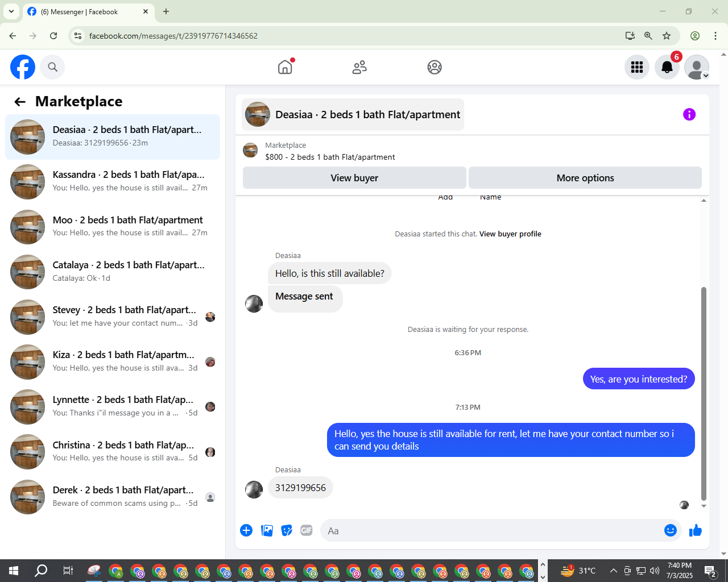Go to the Home feed icon
728x582 pixels.
(x=285, y=67)
